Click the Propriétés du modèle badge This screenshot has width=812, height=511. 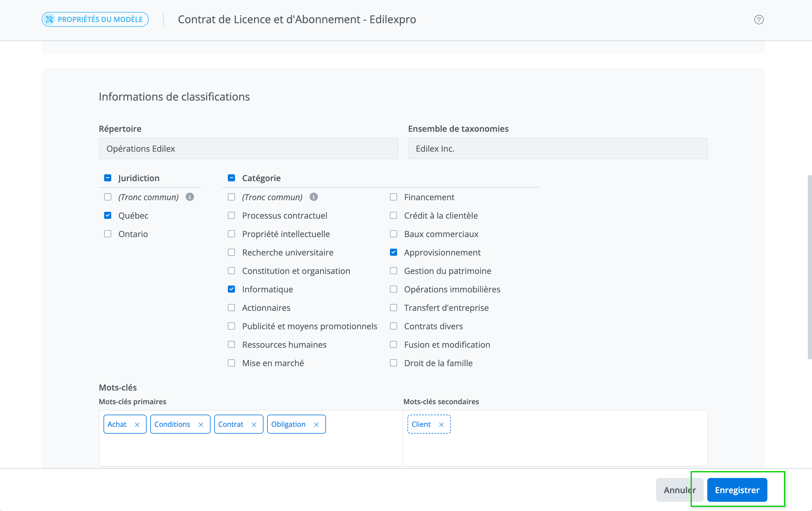(x=95, y=20)
